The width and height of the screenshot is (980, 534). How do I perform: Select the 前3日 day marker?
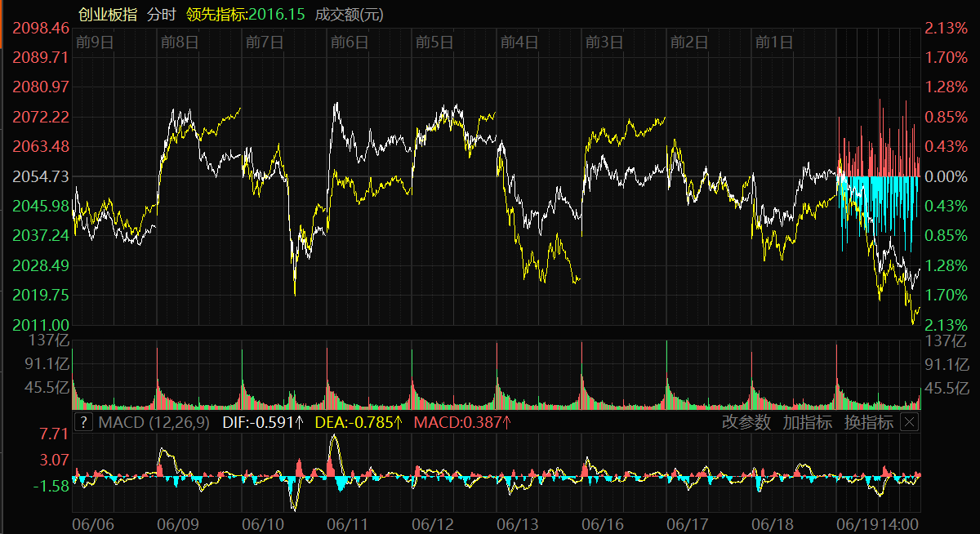click(x=604, y=42)
